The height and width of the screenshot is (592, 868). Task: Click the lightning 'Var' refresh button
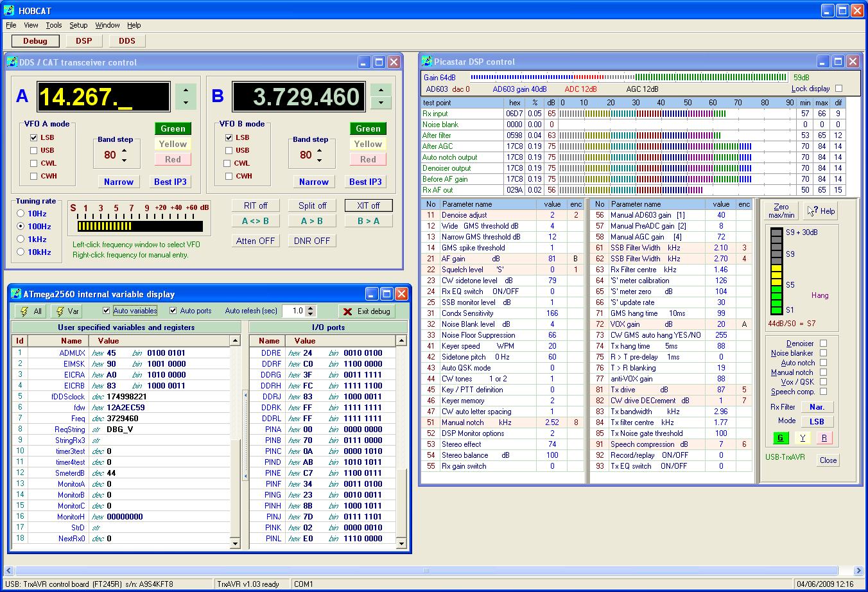tap(67, 311)
